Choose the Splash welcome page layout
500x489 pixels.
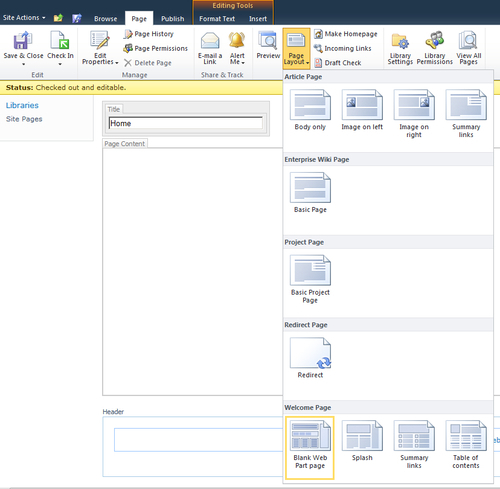tap(362, 441)
